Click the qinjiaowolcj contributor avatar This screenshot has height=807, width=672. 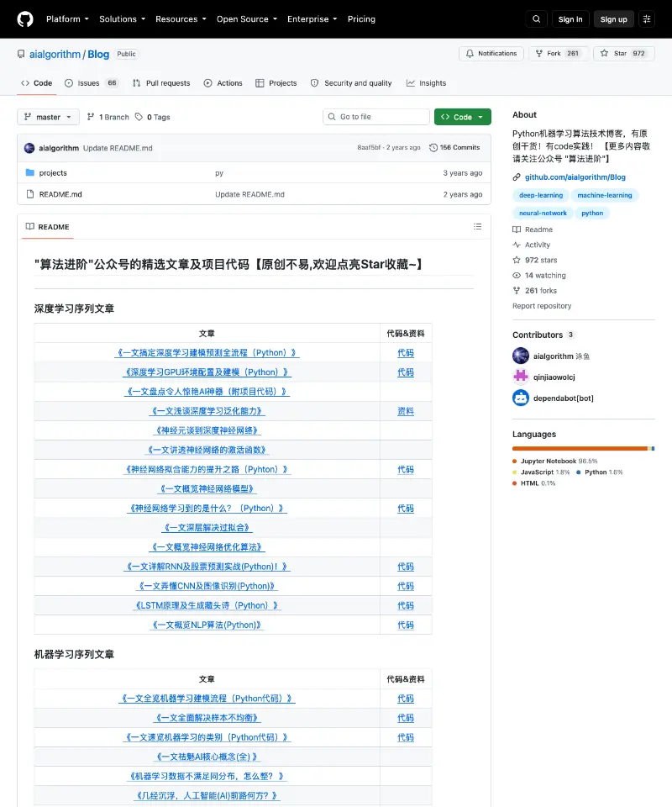(x=521, y=377)
